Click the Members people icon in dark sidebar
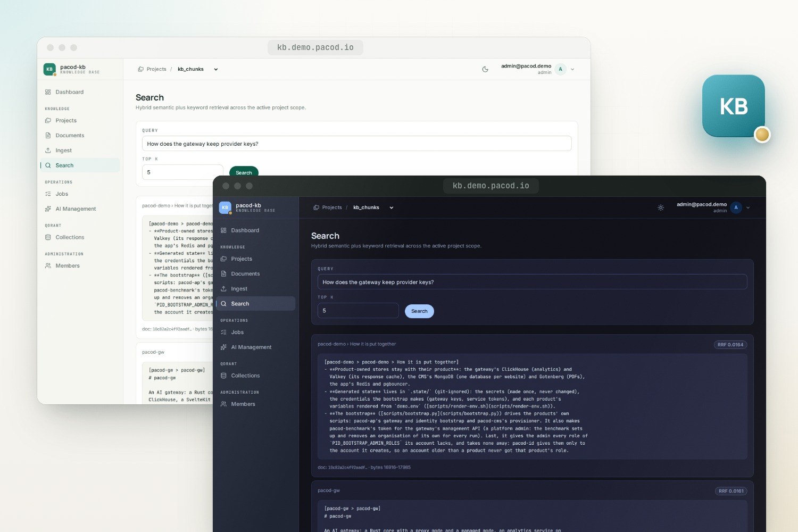This screenshot has width=798, height=532. pos(224,404)
